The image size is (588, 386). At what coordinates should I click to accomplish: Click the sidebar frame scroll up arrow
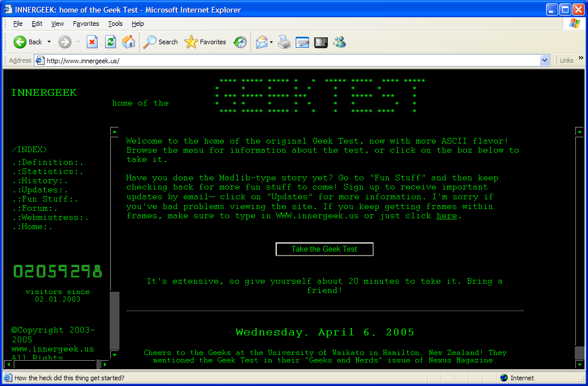[x=114, y=132]
